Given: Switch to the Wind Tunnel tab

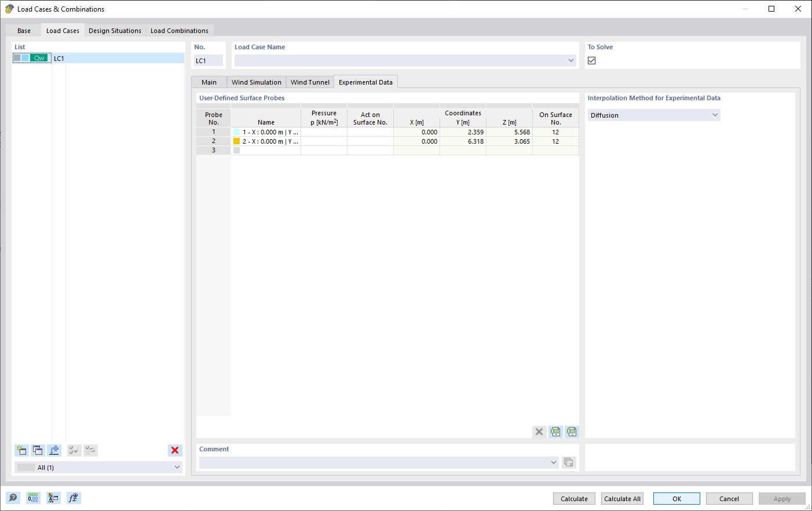Looking at the screenshot, I should click(310, 82).
